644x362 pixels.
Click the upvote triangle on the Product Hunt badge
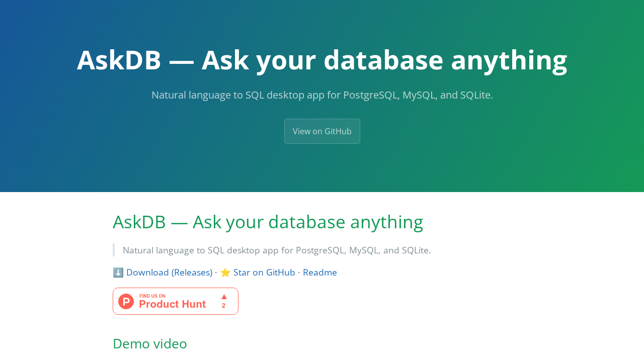click(x=223, y=296)
